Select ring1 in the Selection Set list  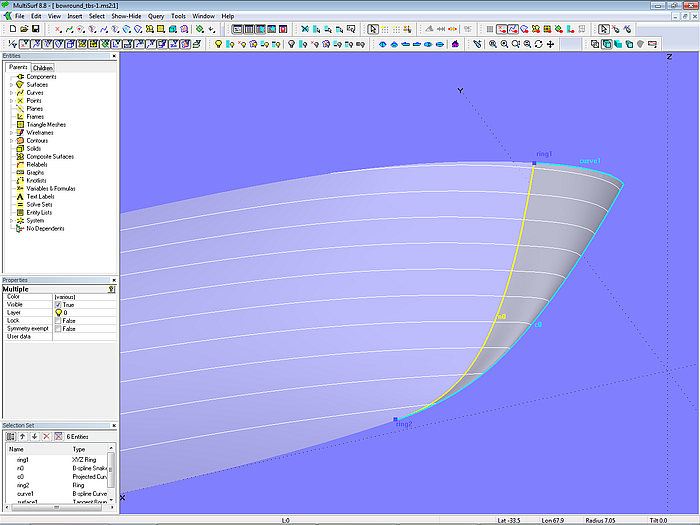pyautogui.click(x=22, y=460)
